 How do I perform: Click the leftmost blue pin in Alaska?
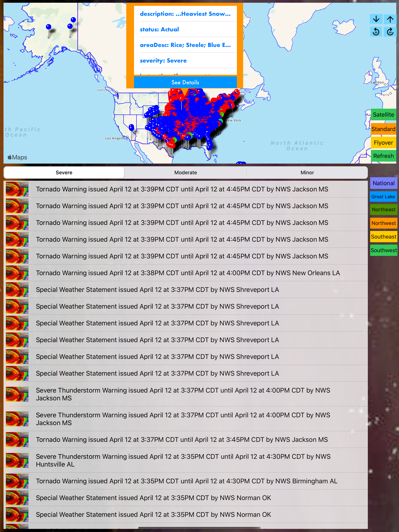tap(49, 27)
